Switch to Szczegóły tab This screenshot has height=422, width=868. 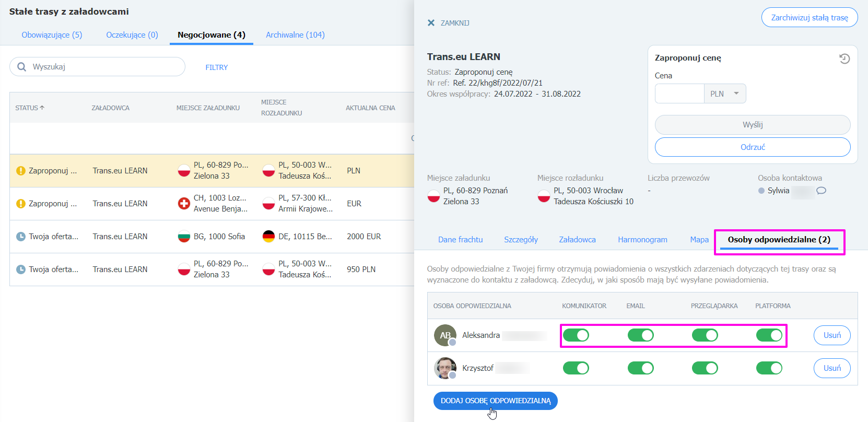[x=521, y=240]
